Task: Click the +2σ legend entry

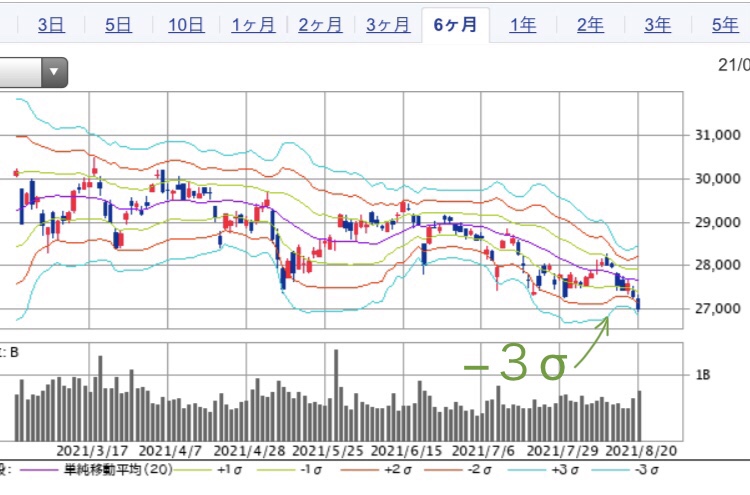Action: click(x=397, y=470)
